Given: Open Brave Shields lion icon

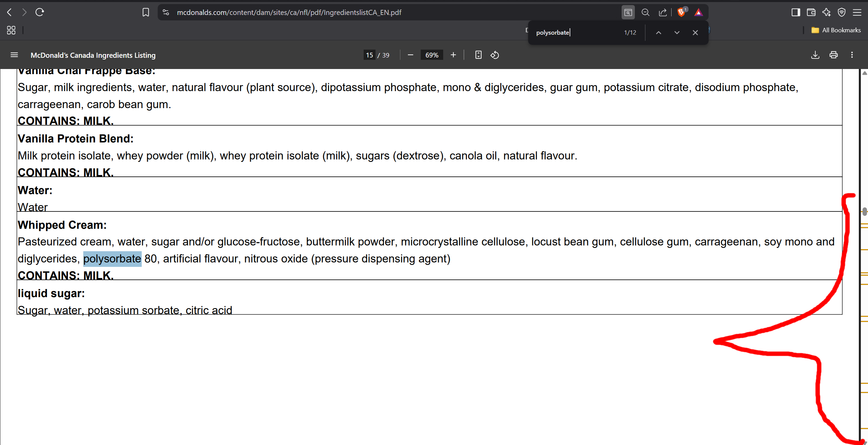Looking at the screenshot, I should pos(681,13).
